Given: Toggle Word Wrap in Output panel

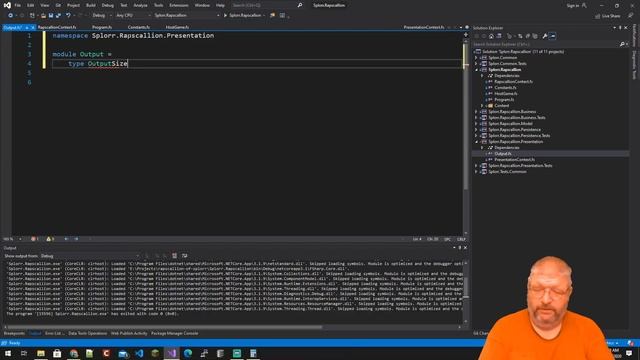Looking at the screenshot, I should coord(184,256).
